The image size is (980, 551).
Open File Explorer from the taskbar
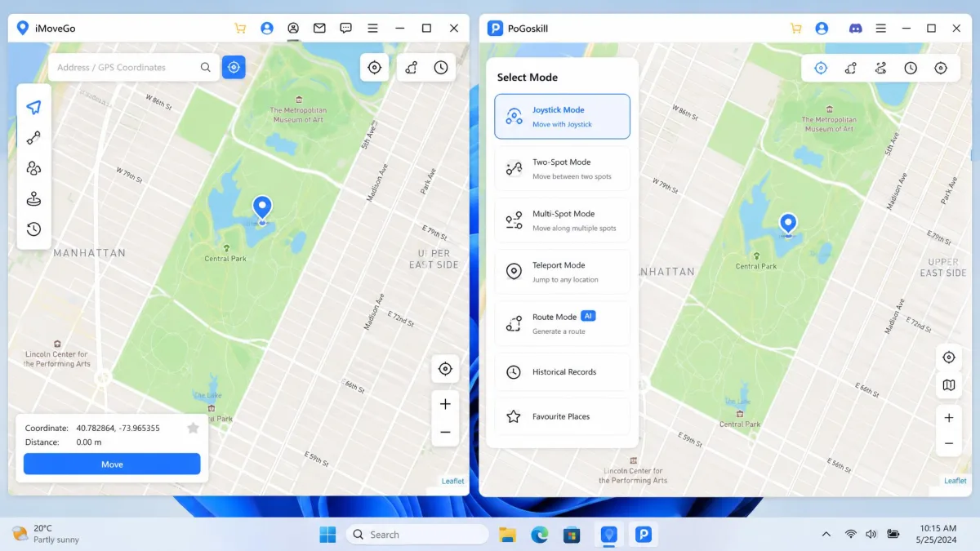click(508, 535)
